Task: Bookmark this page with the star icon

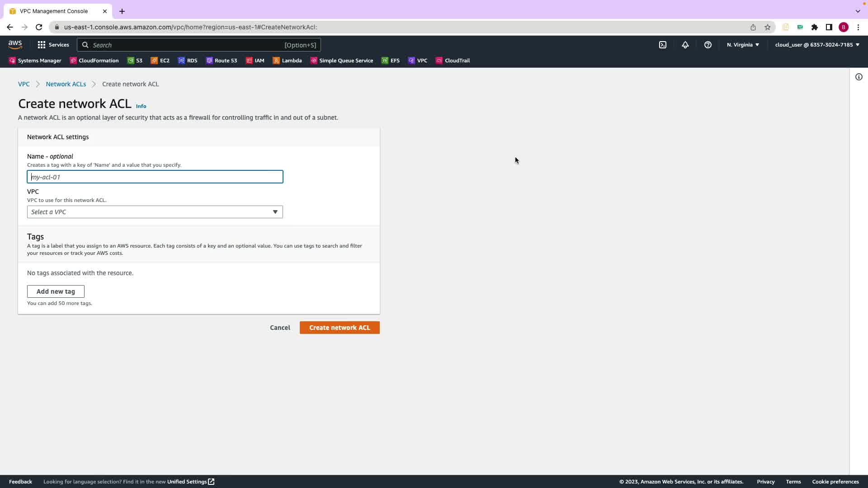Action: 768,27
